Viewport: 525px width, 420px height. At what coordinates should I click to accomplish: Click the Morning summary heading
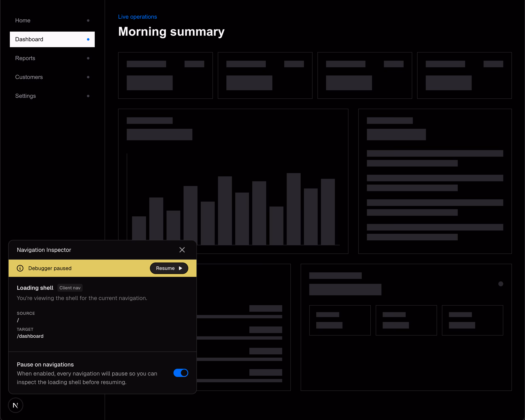coord(171,32)
